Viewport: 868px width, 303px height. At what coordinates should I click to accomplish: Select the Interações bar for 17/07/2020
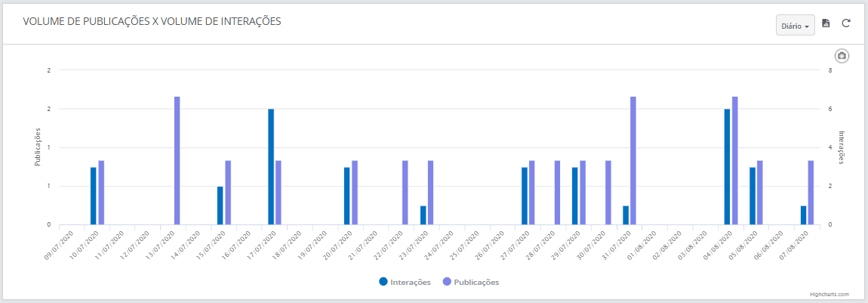coord(271,167)
